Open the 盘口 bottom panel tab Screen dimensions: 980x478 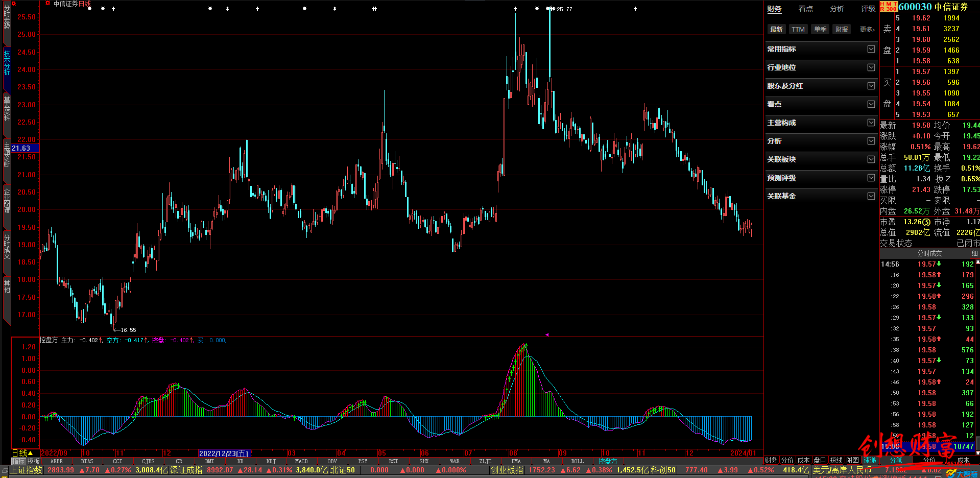pyautogui.click(x=820, y=460)
